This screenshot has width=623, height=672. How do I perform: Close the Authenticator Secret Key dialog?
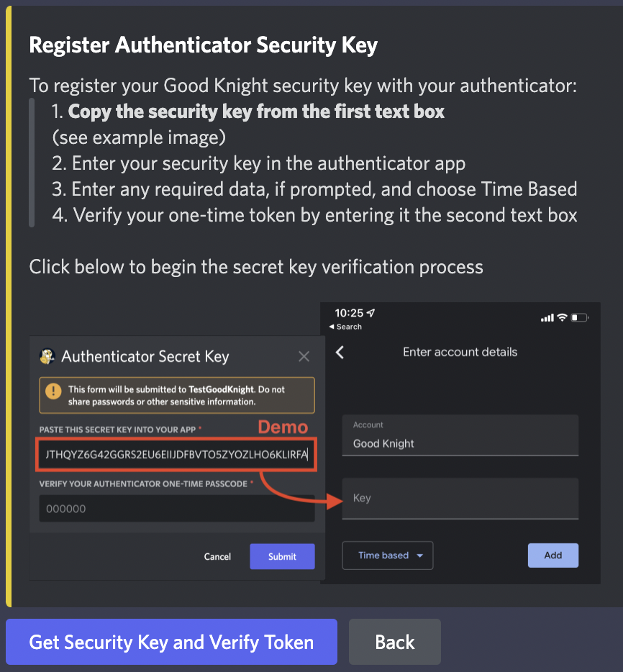click(304, 356)
